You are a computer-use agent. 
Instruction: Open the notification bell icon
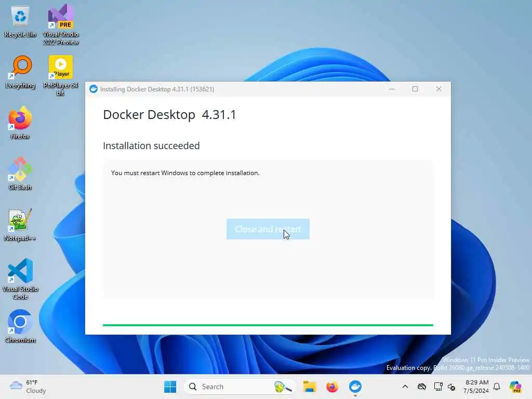point(497,387)
